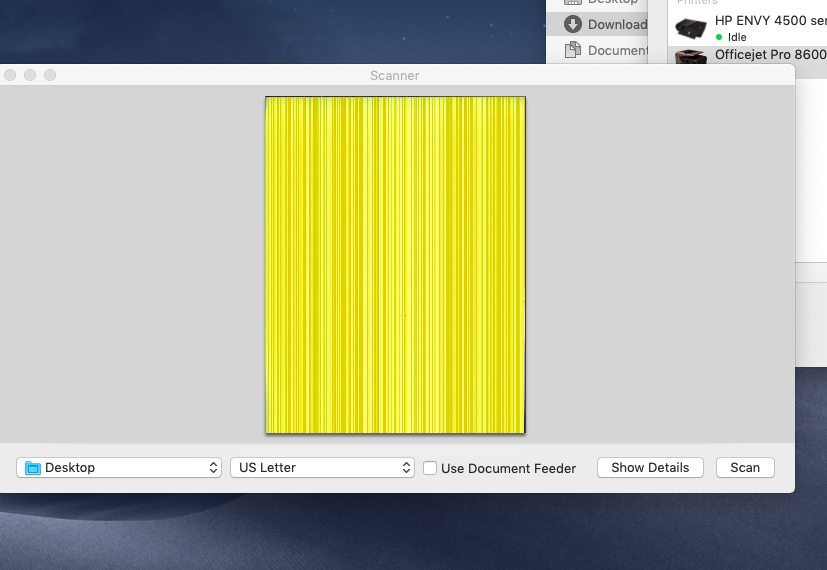Viewport: 827px width, 570px height.
Task: Select the HP ENVY 4500 series printer
Action: (747, 28)
